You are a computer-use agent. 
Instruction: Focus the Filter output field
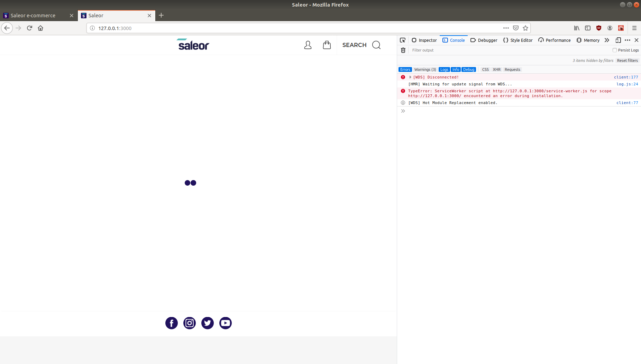[450, 50]
